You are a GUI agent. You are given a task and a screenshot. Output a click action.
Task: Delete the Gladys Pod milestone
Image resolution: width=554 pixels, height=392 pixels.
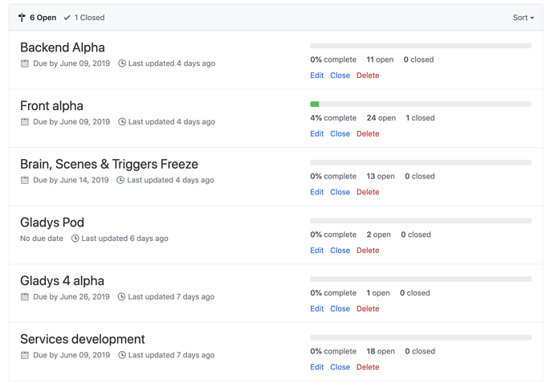pyautogui.click(x=368, y=251)
